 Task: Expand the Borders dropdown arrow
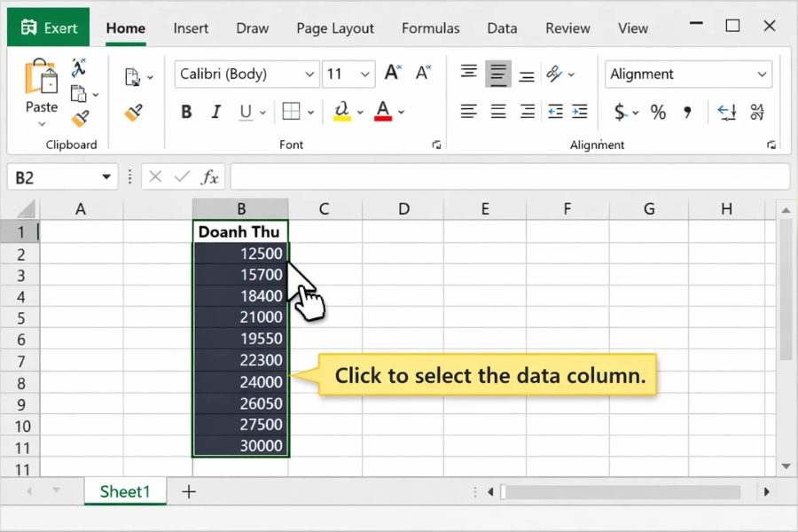[310, 112]
